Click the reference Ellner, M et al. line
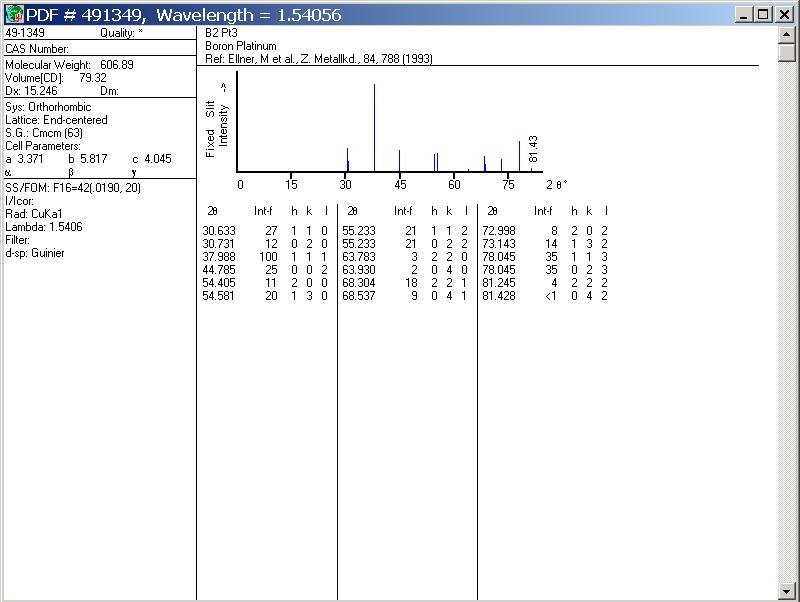 click(319, 59)
